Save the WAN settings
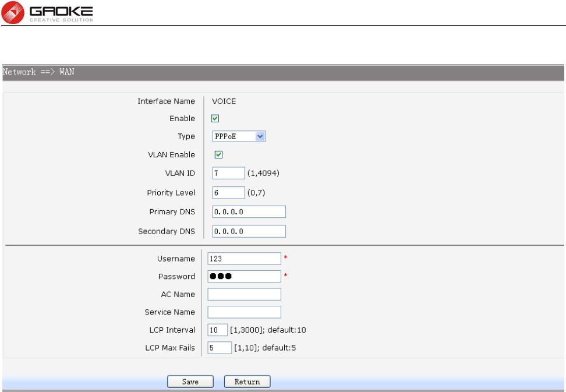 [190, 382]
